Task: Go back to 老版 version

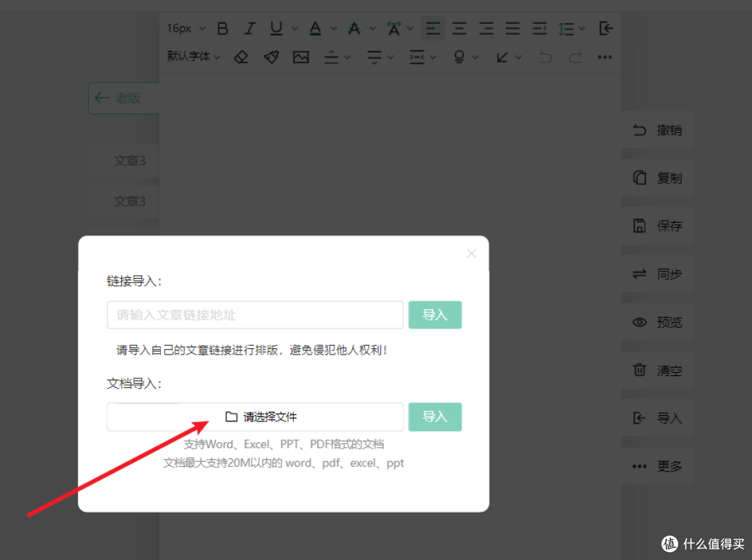Action: tap(124, 98)
